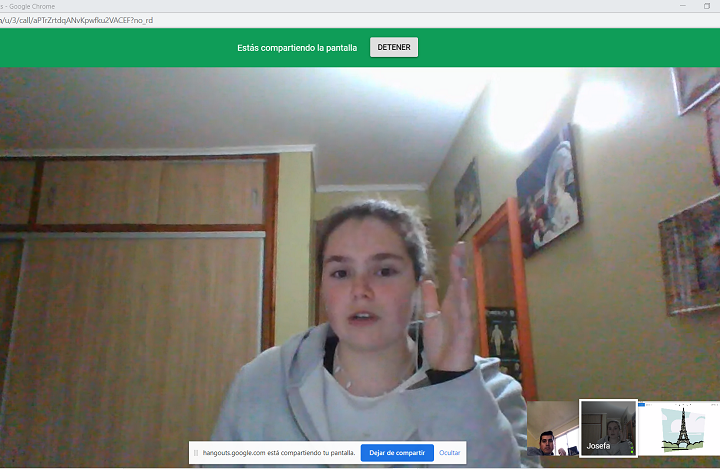
Task: Restore down the Google Chrome window
Action: [x=707, y=6]
